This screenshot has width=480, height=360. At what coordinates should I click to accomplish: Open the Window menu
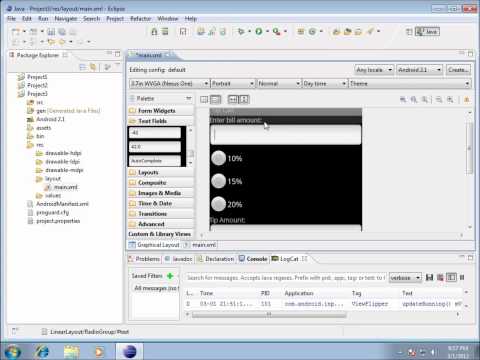168,19
